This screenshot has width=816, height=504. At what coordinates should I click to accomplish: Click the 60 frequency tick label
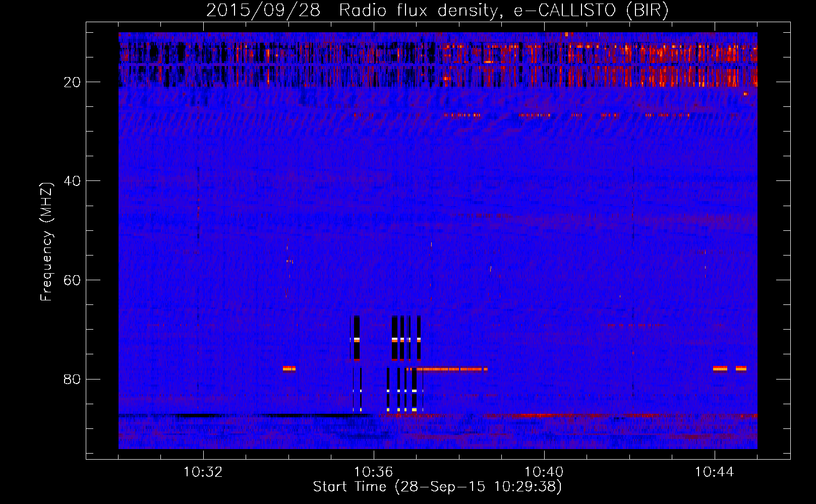coord(72,280)
